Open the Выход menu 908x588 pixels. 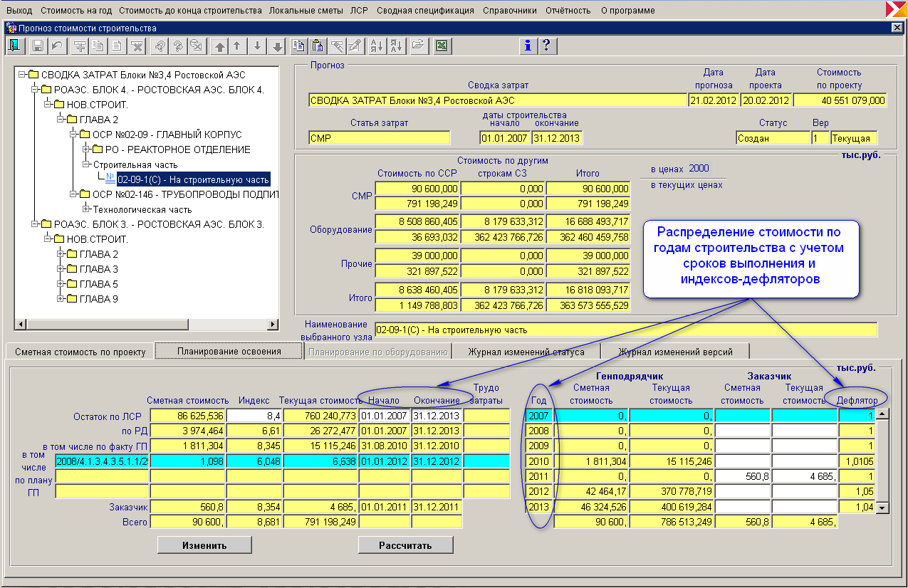(19, 11)
